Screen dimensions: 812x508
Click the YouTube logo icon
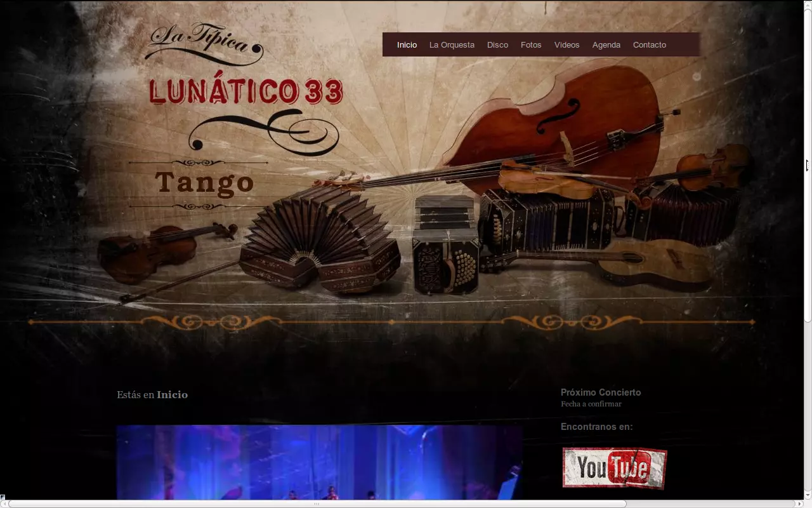tap(614, 468)
